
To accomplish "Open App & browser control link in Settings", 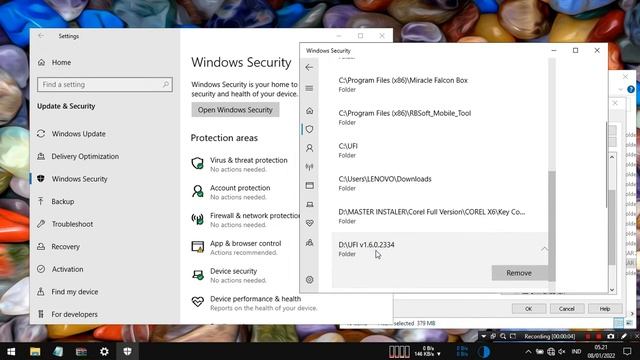I will pyautogui.click(x=246, y=244).
